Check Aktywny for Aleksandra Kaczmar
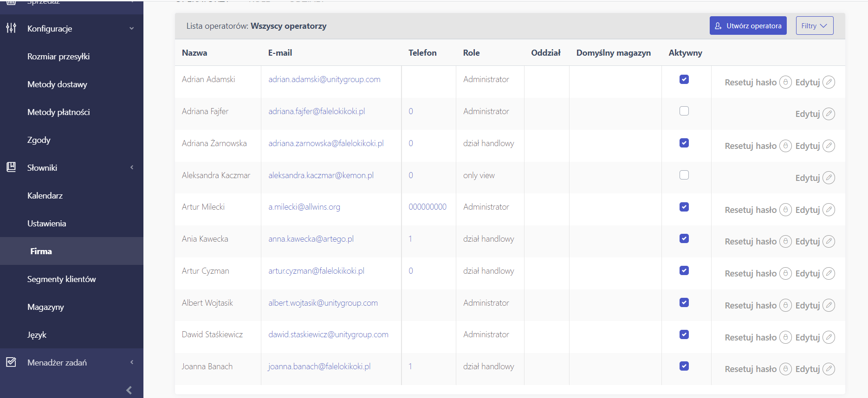The image size is (868, 398). point(684,175)
